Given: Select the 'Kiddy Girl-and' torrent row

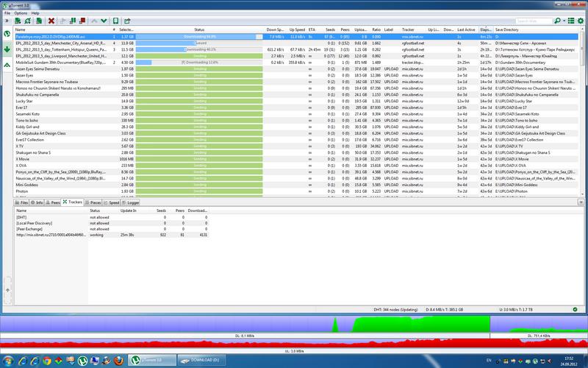Looking at the screenshot, I should pos(296,127).
